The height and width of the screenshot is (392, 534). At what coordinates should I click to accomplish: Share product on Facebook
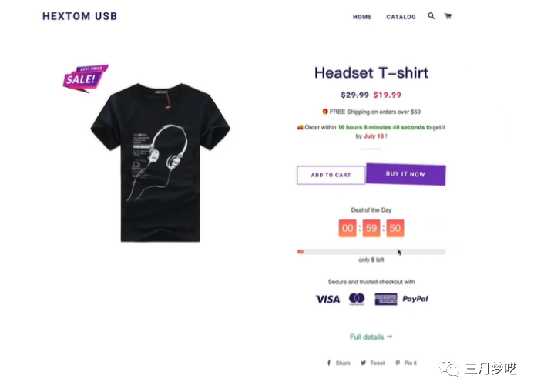click(x=338, y=363)
